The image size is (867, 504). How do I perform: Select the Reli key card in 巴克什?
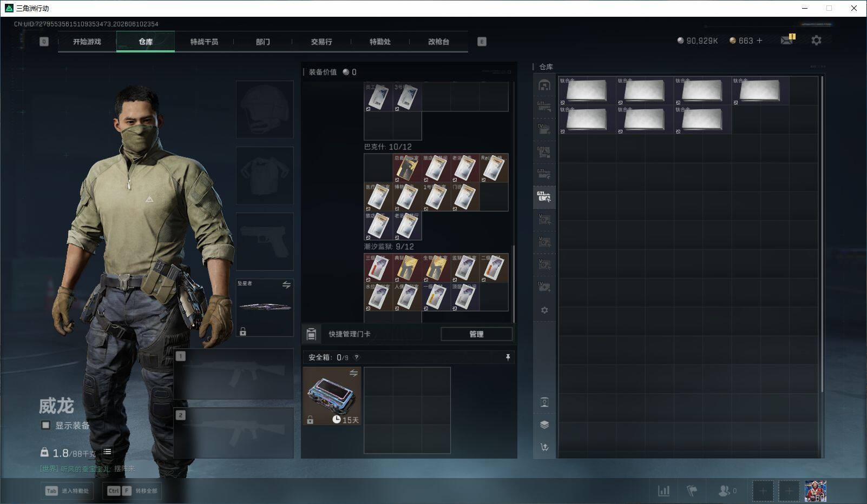494,168
